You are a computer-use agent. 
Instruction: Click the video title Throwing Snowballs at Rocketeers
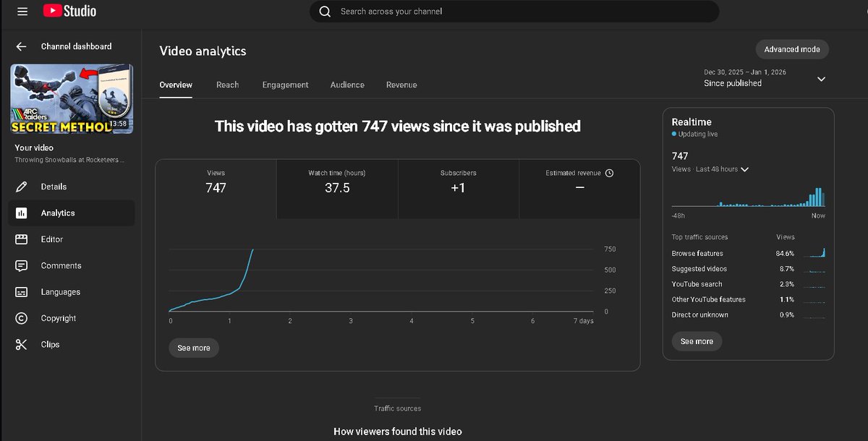(69, 160)
